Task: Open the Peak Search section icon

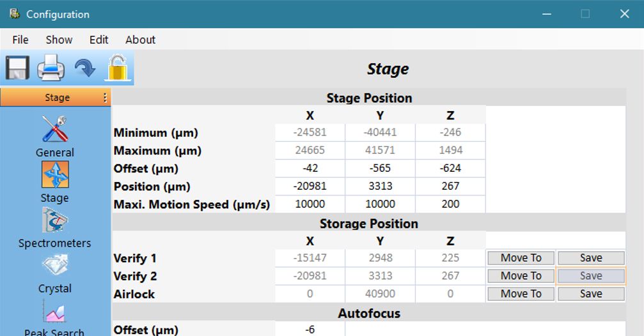Action: tap(55, 313)
